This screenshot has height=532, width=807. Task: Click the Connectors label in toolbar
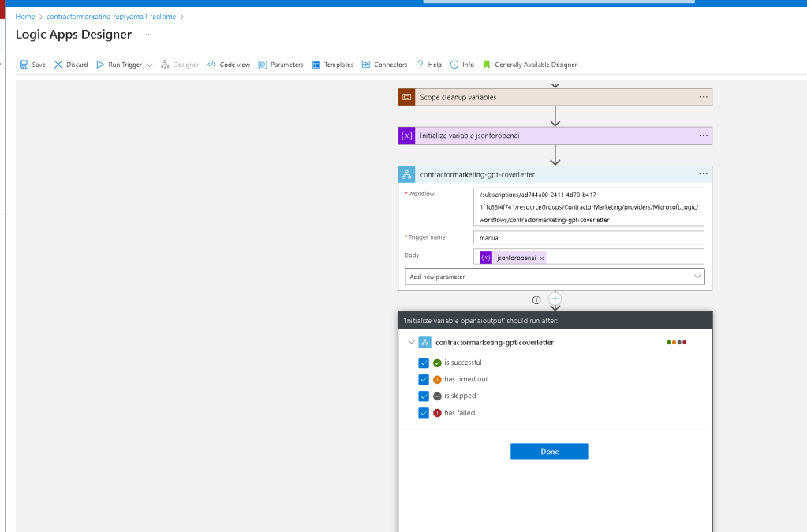click(x=390, y=65)
